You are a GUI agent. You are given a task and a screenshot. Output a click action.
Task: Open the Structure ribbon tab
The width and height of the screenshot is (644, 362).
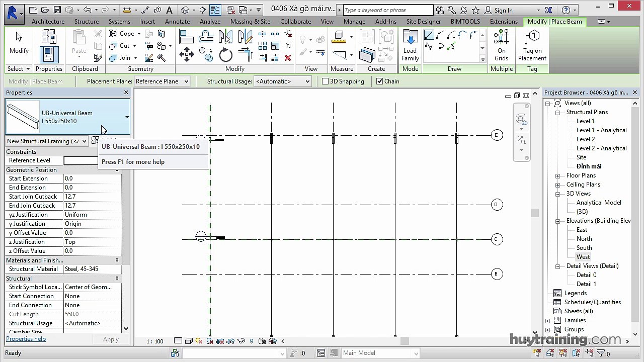[x=87, y=22]
